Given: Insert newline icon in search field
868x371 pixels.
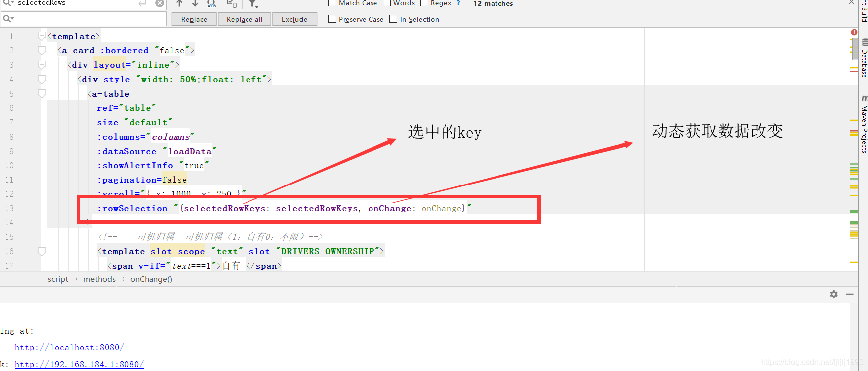Looking at the screenshot, I should click(143, 3).
